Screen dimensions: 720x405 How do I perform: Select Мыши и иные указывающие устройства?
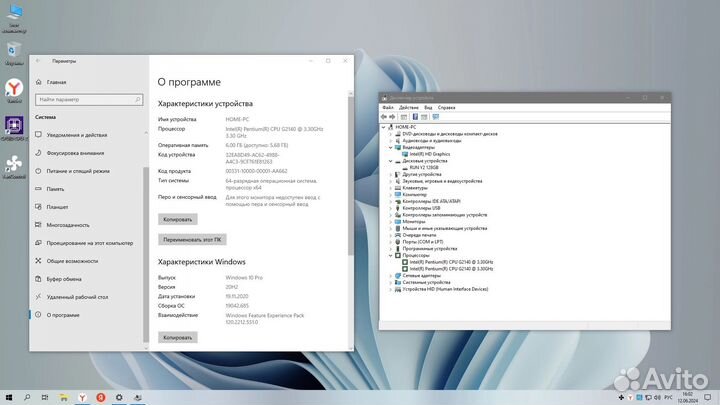click(x=444, y=228)
